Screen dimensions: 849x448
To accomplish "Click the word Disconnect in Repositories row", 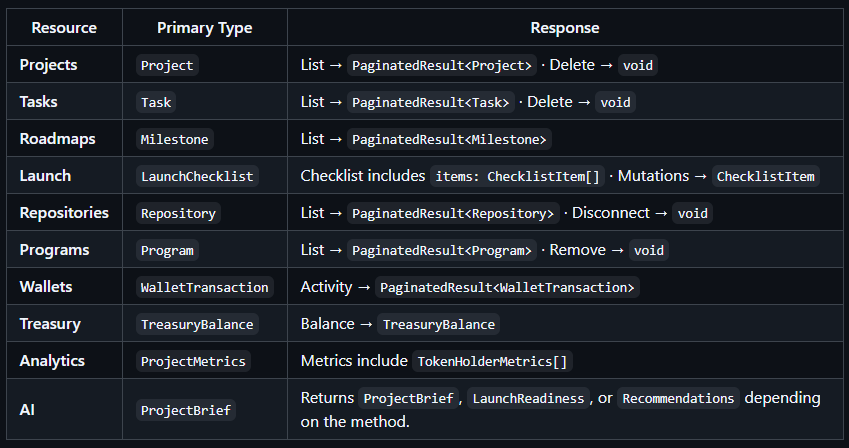I will point(611,212).
